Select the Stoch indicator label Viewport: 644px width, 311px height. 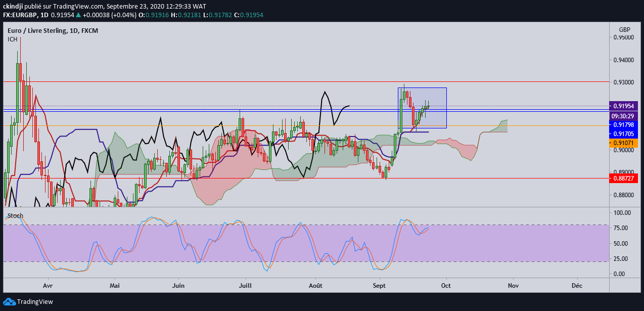[15, 216]
